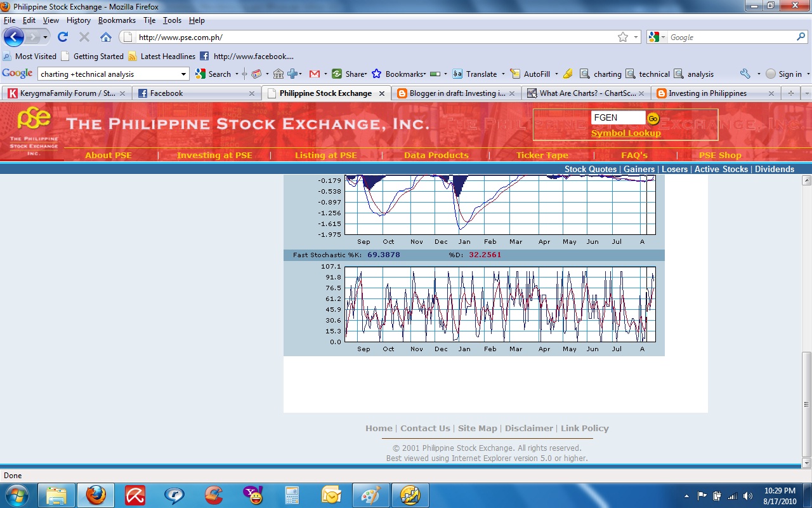Toggle the bookmark star in the address bar
Screen dimensions: 812x508
[x=624, y=37]
